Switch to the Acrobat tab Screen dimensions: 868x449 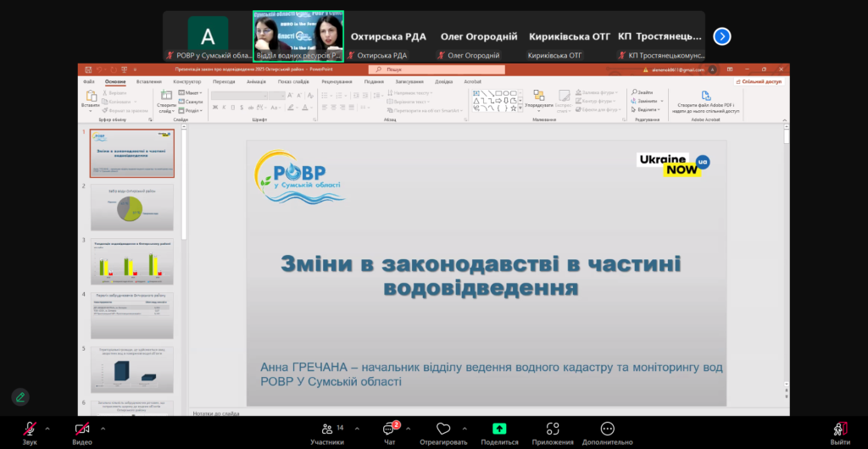tap(472, 82)
